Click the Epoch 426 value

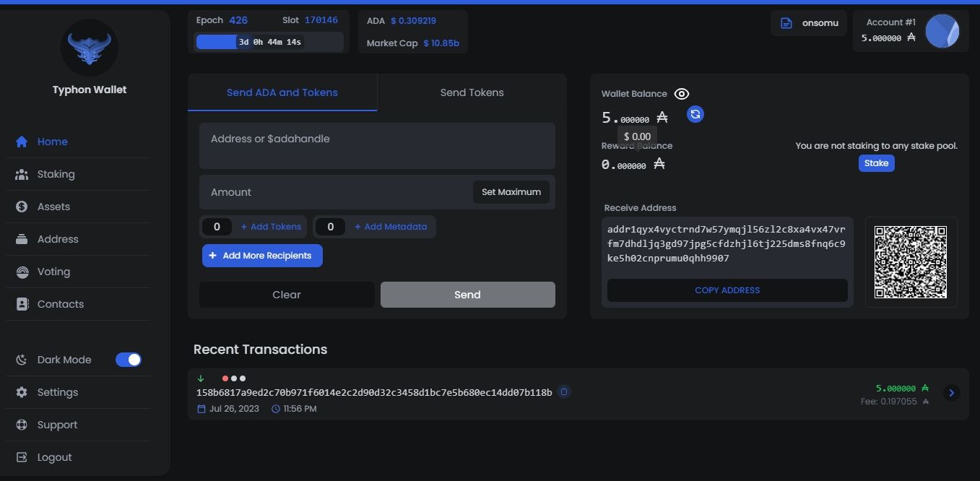click(x=238, y=20)
